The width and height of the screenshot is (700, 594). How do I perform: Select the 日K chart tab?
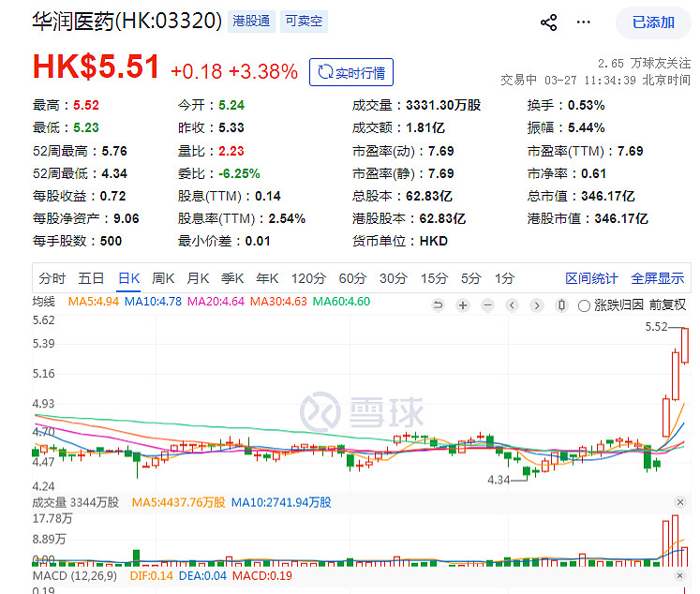tap(129, 278)
